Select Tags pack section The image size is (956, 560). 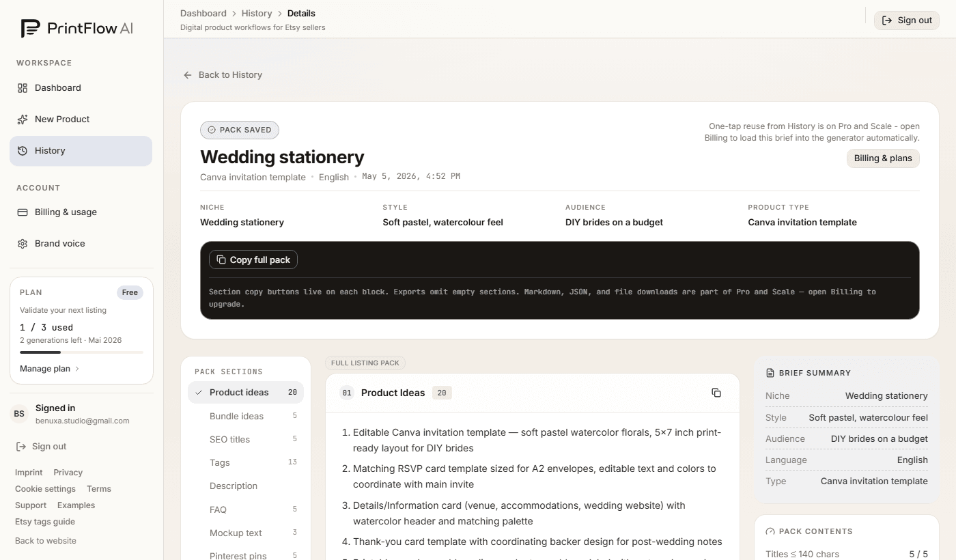click(246, 462)
